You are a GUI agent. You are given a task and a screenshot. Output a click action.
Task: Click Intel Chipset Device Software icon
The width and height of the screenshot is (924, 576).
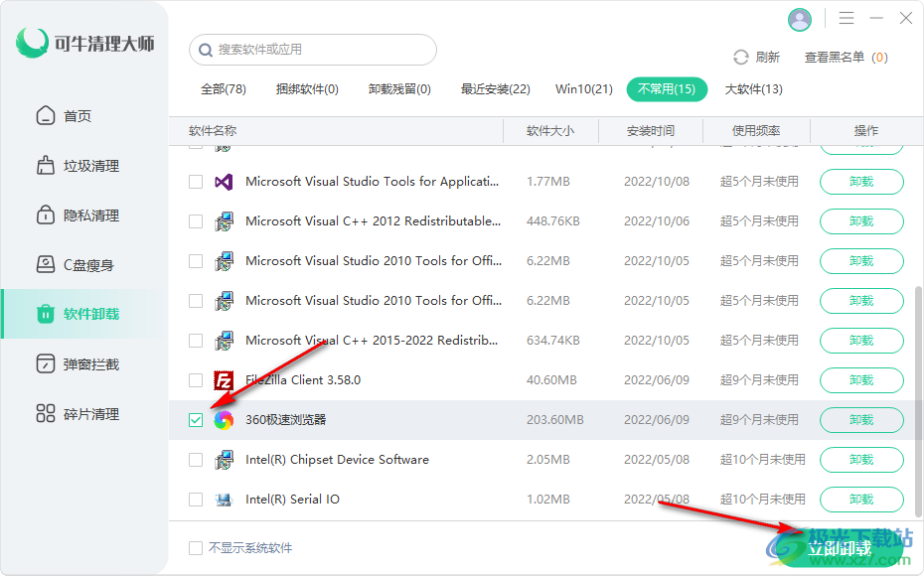[224, 460]
